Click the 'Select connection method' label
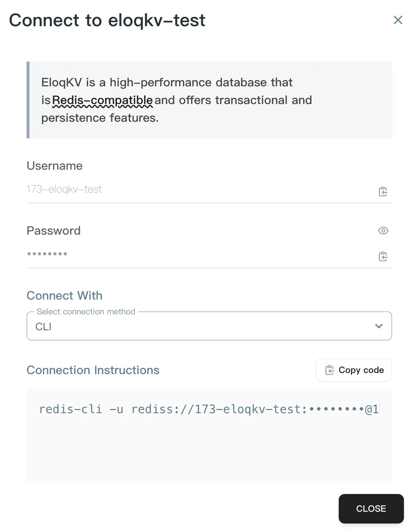This screenshot has width=415, height=532. pyautogui.click(x=86, y=312)
